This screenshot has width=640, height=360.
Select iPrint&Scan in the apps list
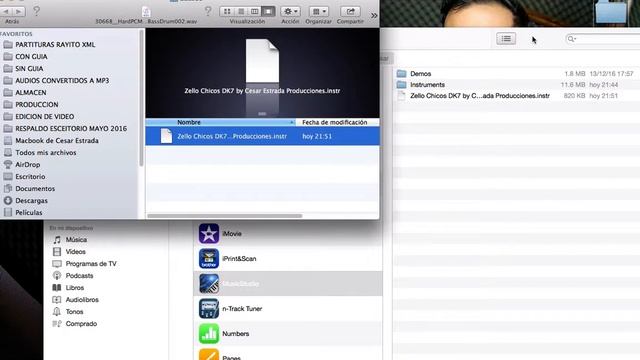[288, 259]
